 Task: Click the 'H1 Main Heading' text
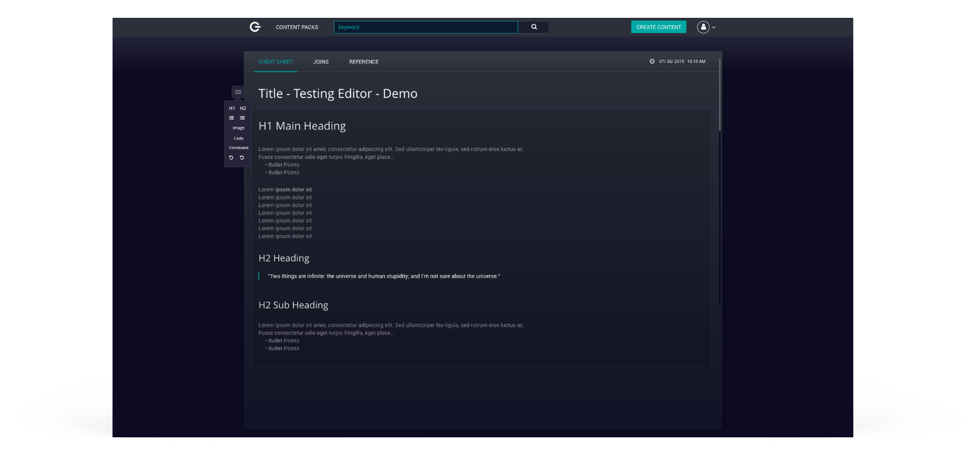(x=302, y=126)
